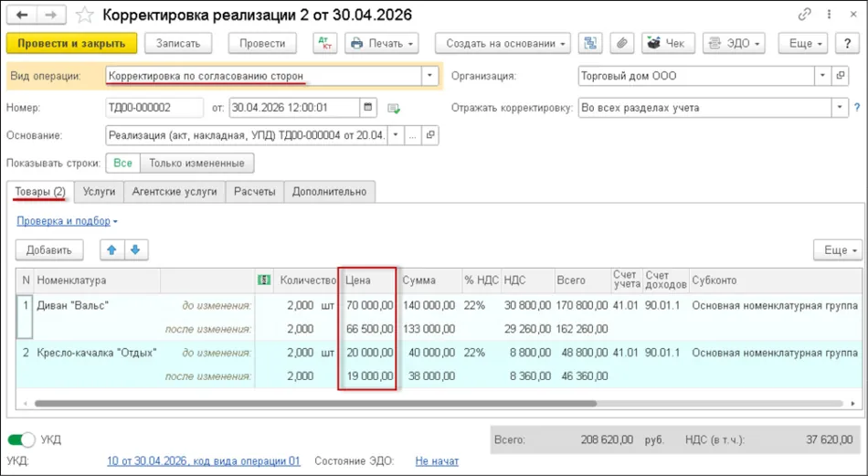Switch to Агентские услуги tab
The image size is (868, 476).
click(x=175, y=192)
